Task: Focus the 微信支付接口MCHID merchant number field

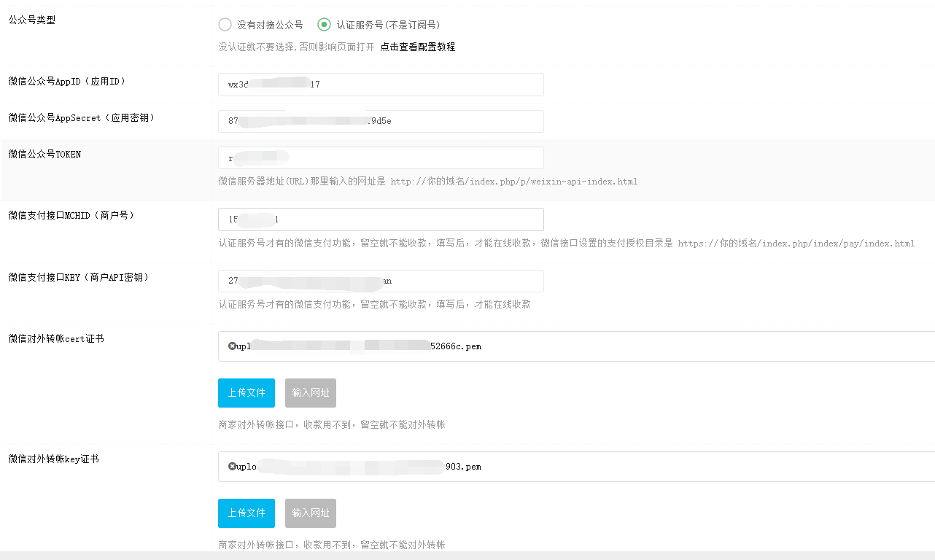Action: (381, 219)
